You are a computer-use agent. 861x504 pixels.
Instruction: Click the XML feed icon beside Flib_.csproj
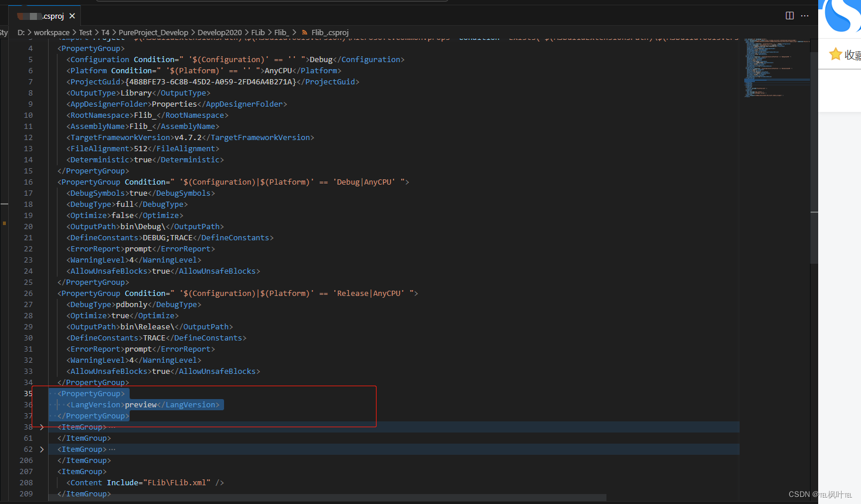pos(305,32)
